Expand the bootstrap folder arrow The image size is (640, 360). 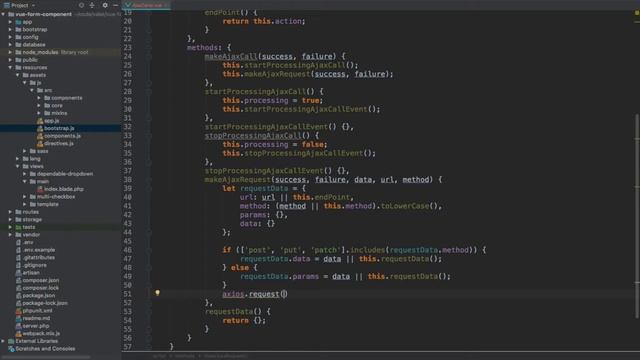point(10,29)
